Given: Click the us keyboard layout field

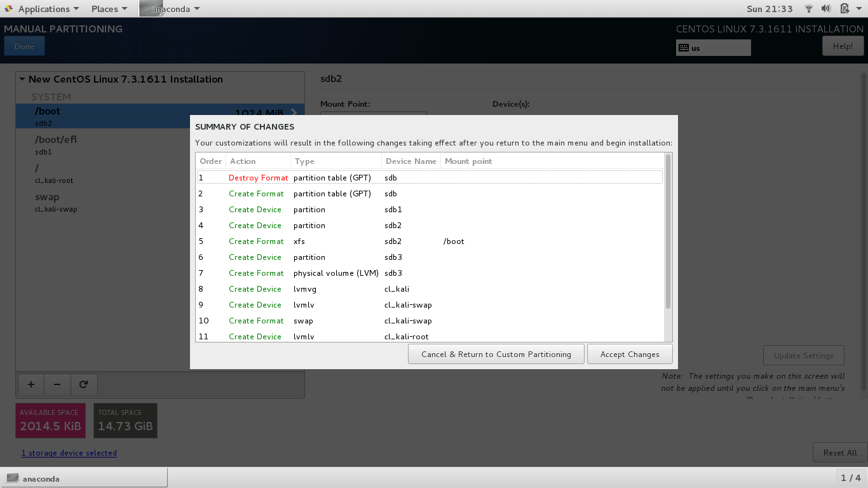Looking at the screenshot, I should click(x=714, y=48).
